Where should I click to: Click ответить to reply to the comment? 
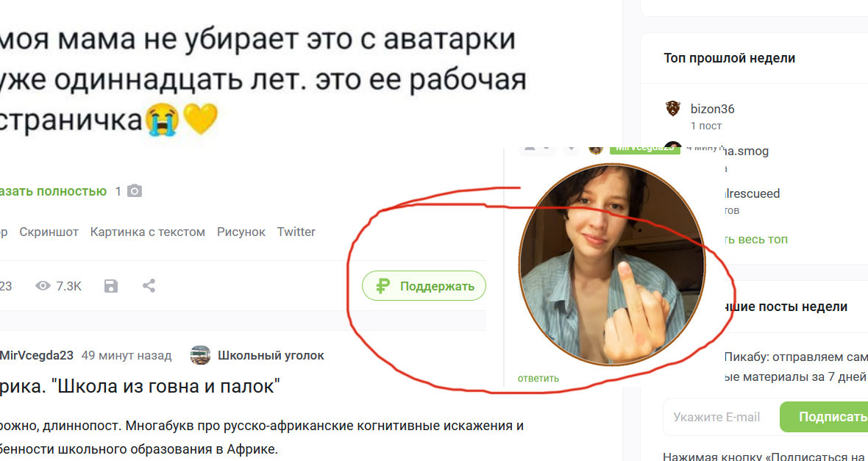538,379
